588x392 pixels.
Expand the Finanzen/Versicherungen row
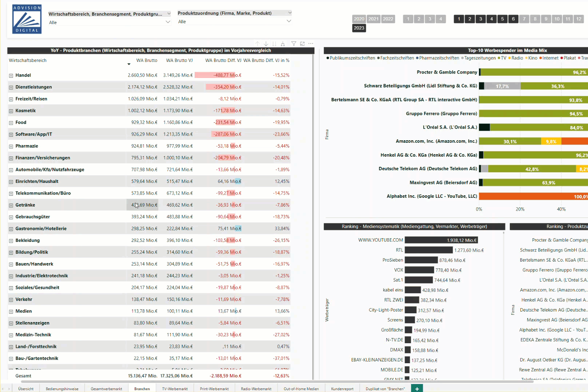click(11, 158)
